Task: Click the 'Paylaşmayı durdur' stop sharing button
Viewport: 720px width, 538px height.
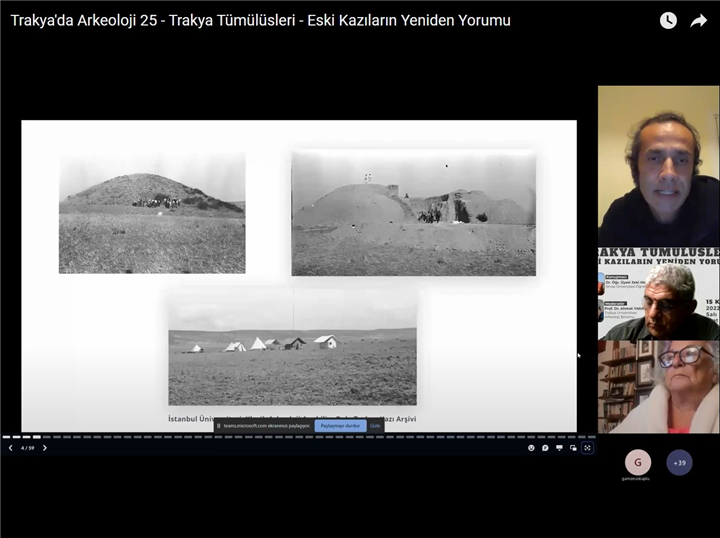Action: 340,426
